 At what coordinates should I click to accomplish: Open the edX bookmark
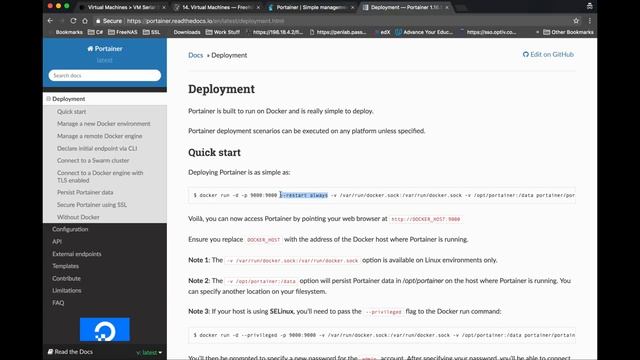click(x=382, y=32)
